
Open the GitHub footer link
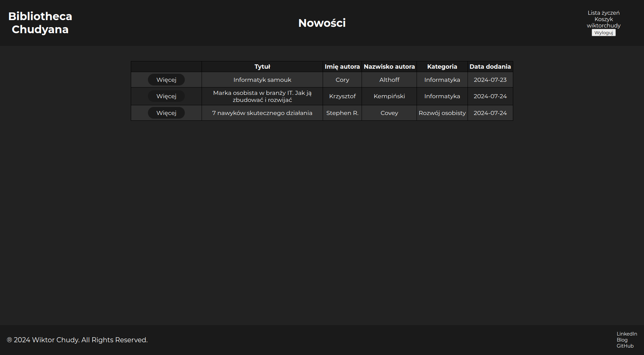[625, 346]
